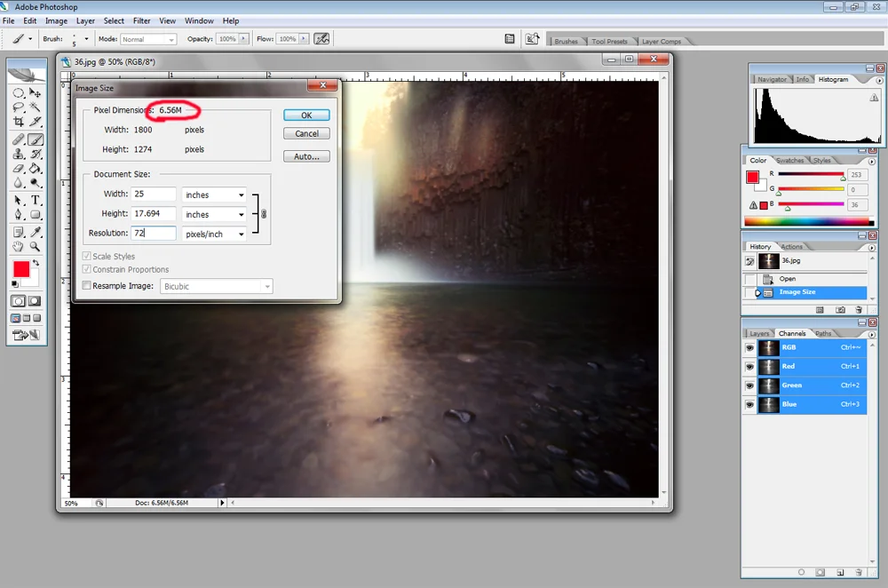Choose the Eraser tool

coord(19,168)
